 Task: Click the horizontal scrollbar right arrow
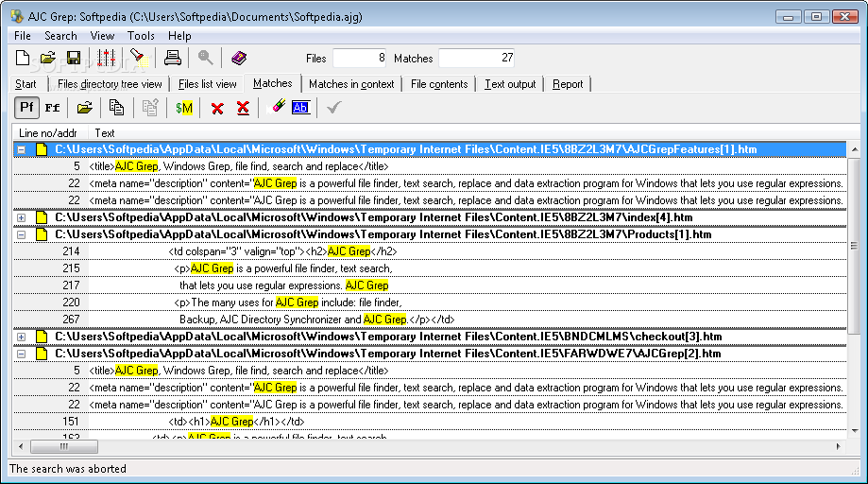pos(838,446)
